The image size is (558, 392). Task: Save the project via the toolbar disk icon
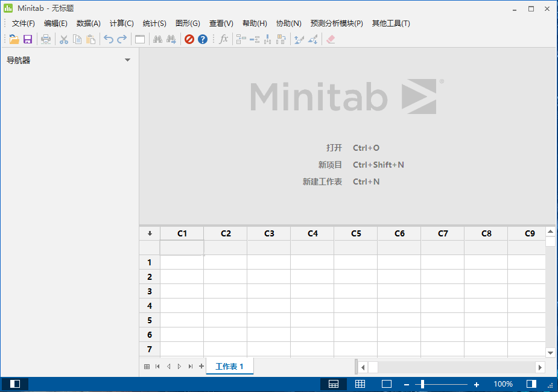28,39
